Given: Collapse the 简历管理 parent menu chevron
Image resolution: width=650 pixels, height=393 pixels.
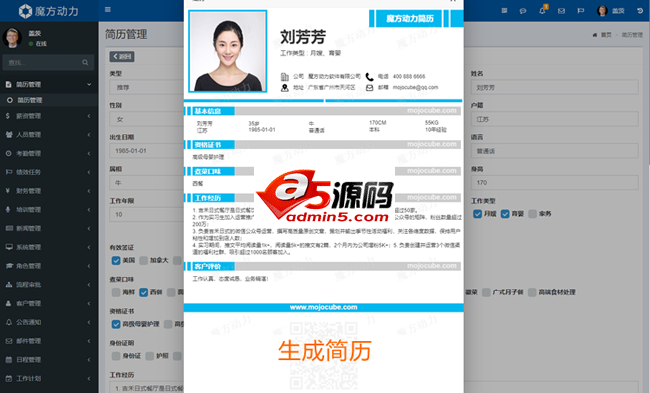Looking at the screenshot, I should click(89, 85).
